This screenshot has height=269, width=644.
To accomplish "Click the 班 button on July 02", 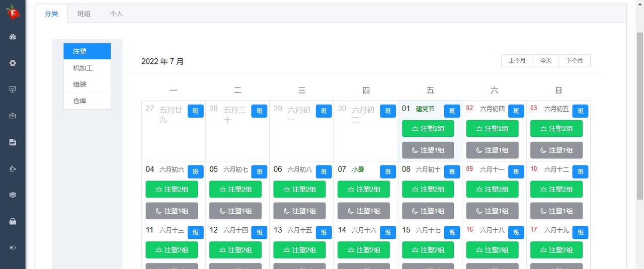I will click(516, 111).
